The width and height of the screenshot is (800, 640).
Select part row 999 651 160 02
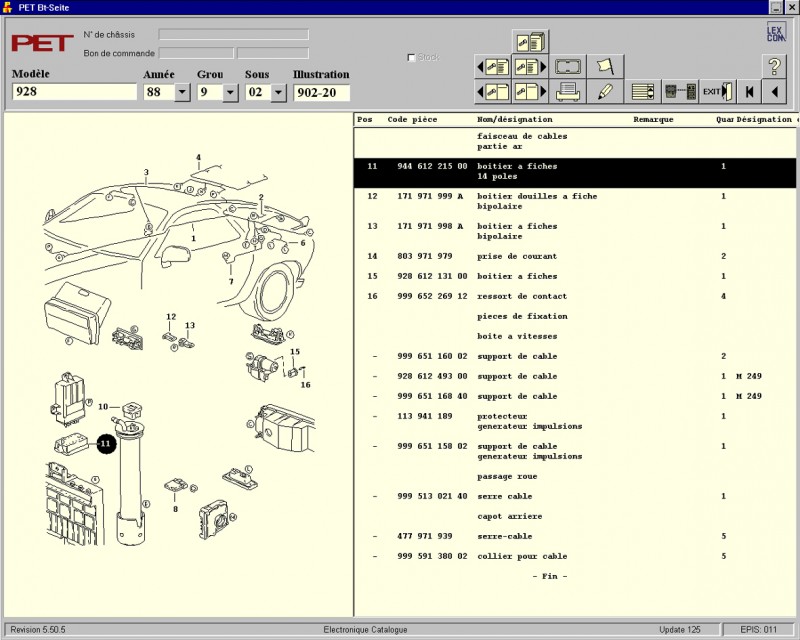pyautogui.click(x=575, y=356)
